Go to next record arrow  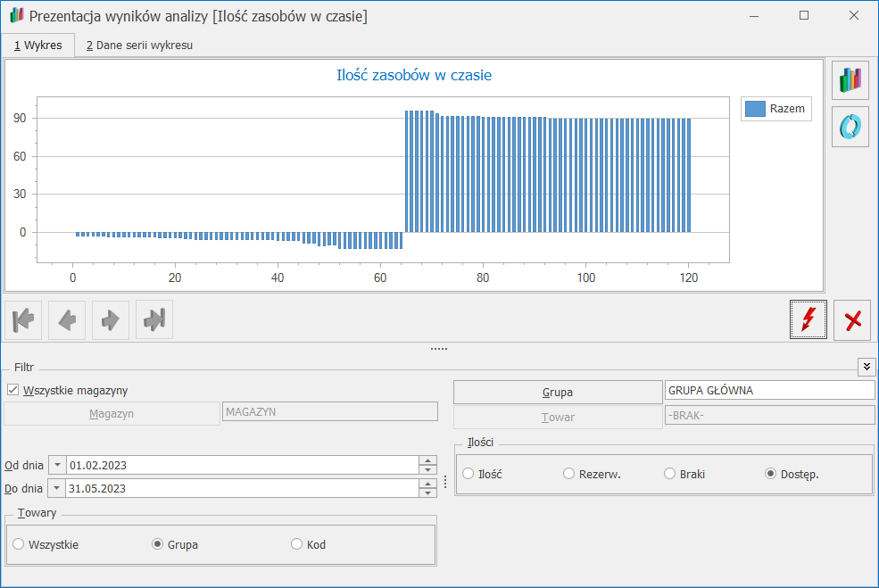coord(111,320)
